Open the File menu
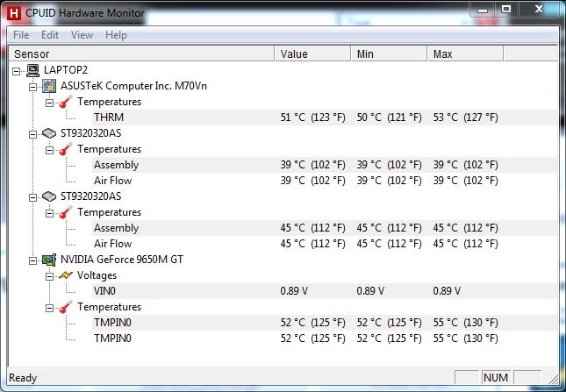Screen dimensions: 566x392 (21, 35)
